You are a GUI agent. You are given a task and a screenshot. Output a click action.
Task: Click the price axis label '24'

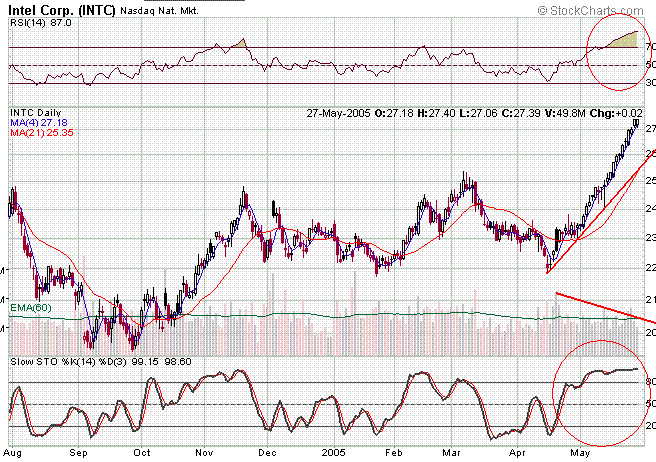coord(650,208)
